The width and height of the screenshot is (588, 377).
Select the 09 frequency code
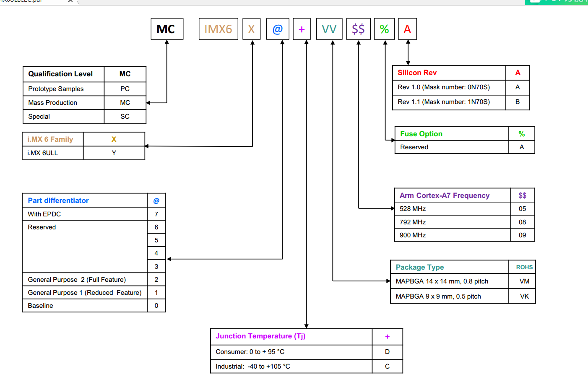coord(523,235)
